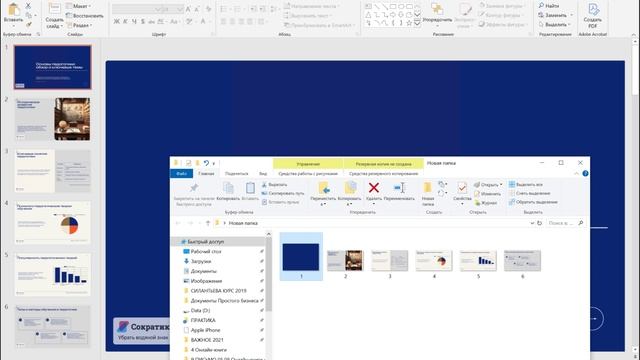
Task: Switch to the Главная tab in Explorer
Action: point(206,173)
